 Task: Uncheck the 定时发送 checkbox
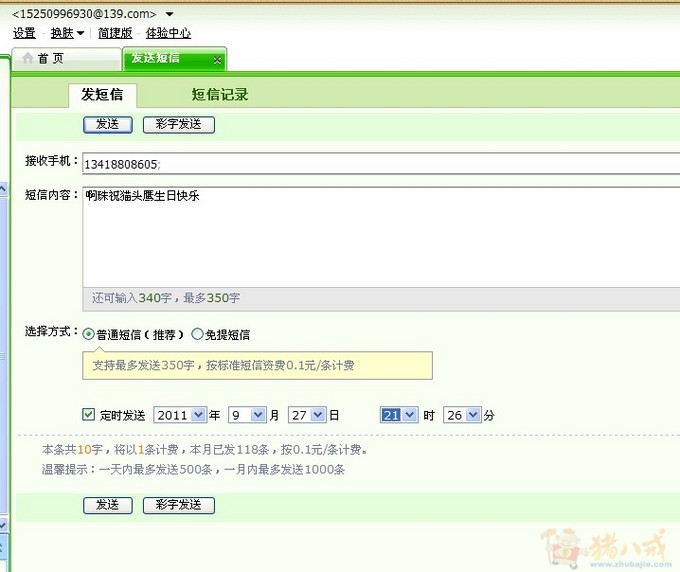[x=88, y=414]
